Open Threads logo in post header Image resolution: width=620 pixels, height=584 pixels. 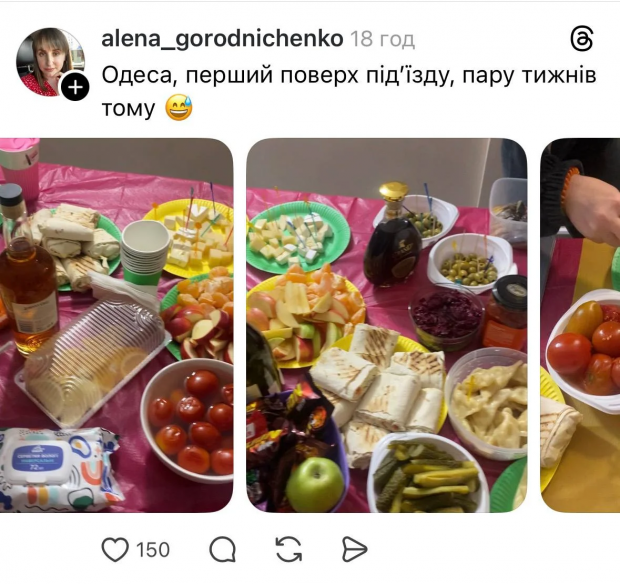(582, 39)
